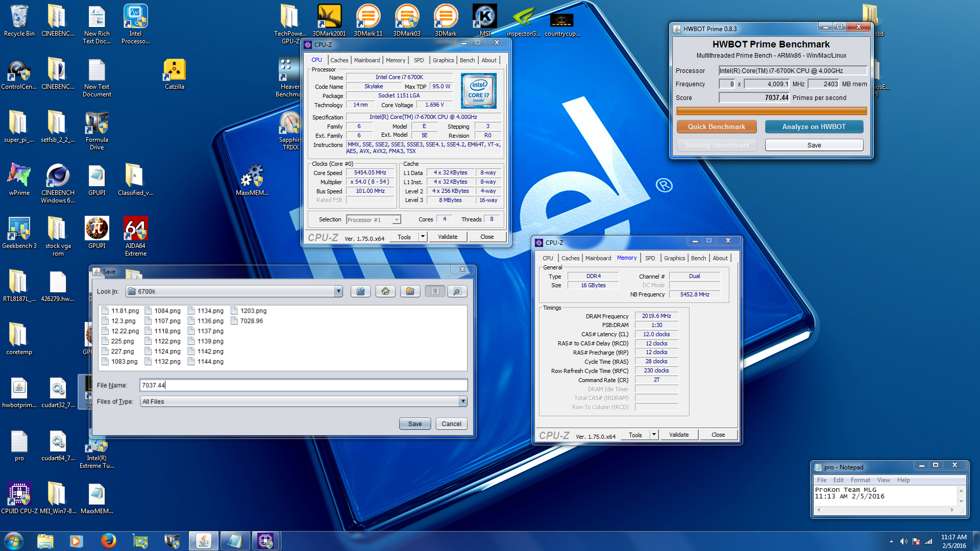
Task: Click the File Name input field
Action: 304,385
